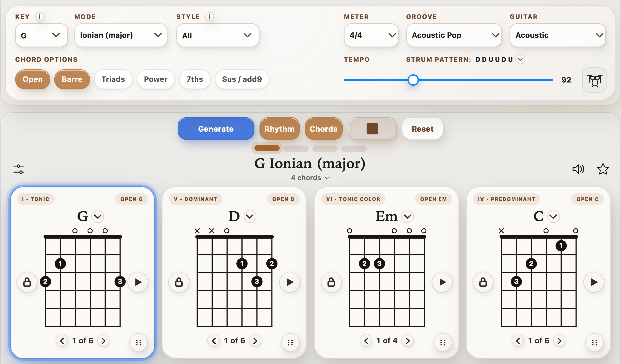This screenshot has height=364, width=621.
Task: Select the first progression page indicator
Action: [267, 148]
